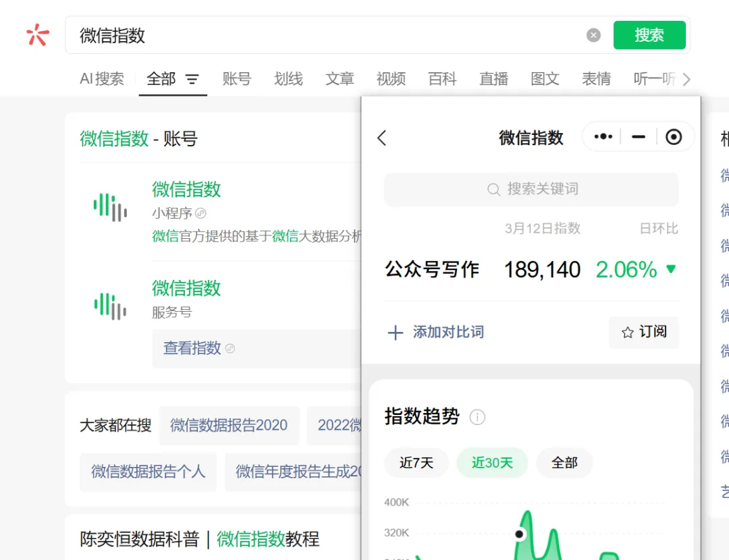Click the info icon beside 指数趋势
The width and height of the screenshot is (729, 560).
pyautogui.click(x=477, y=417)
